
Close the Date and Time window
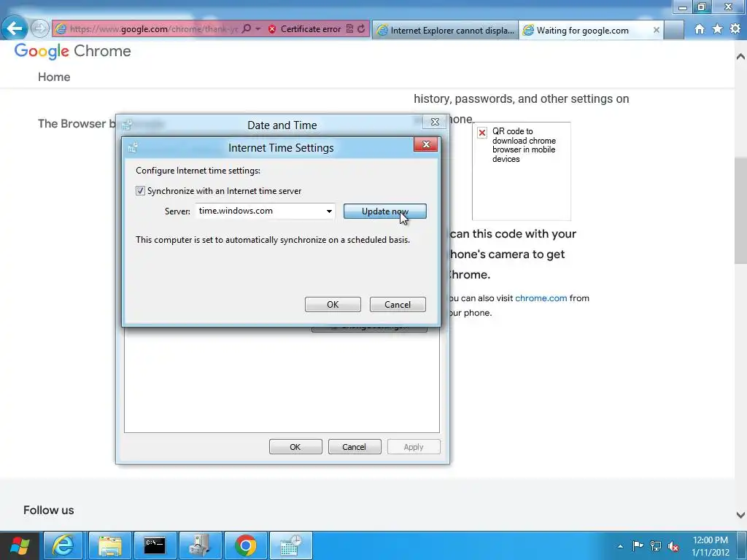click(x=435, y=122)
